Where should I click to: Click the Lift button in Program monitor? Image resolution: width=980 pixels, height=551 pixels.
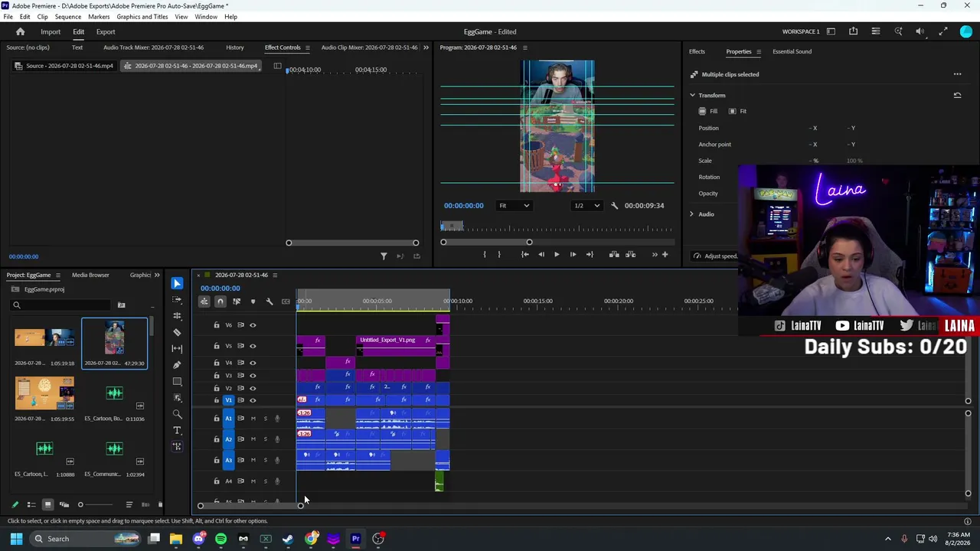(x=614, y=254)
